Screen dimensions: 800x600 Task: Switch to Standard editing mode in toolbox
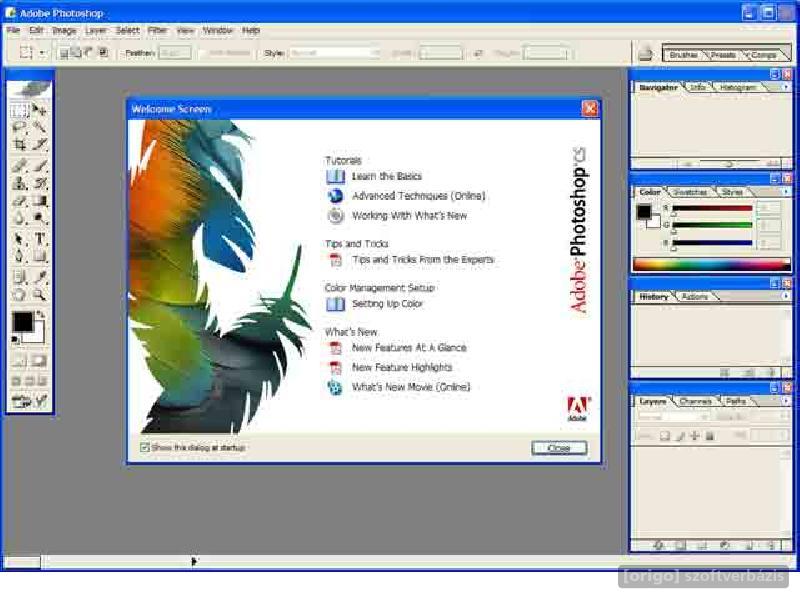[19, 361]
